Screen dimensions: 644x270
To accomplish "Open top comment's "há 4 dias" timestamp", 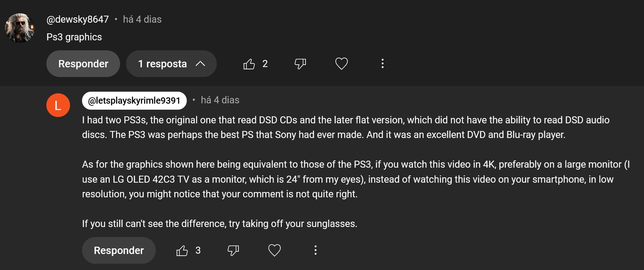I will click(x=142, y=19).
